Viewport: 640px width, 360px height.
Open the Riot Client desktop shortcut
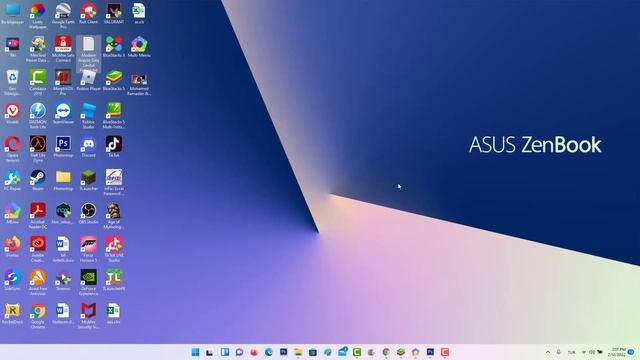click(88, 13)
